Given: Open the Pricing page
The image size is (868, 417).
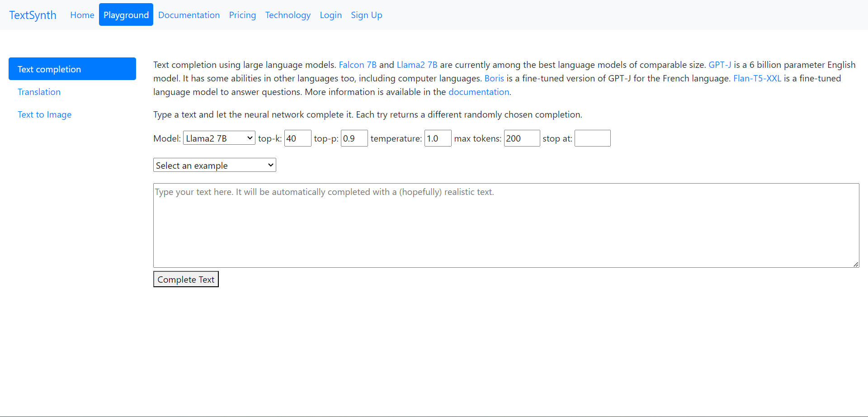Looking at the screenshot, I should pos(242,15).
